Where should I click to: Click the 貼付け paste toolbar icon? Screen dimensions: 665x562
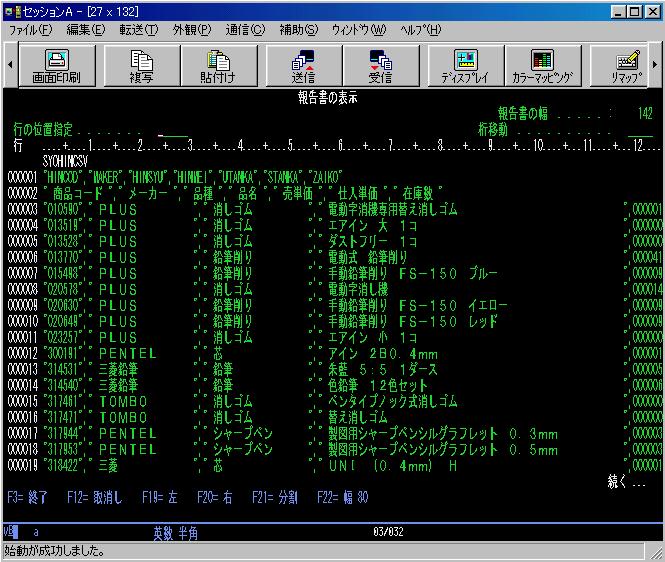click(x=218, y=66)
